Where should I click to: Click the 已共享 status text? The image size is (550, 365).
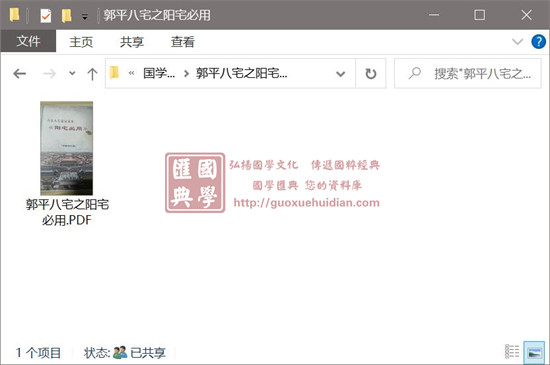(148, 352)
